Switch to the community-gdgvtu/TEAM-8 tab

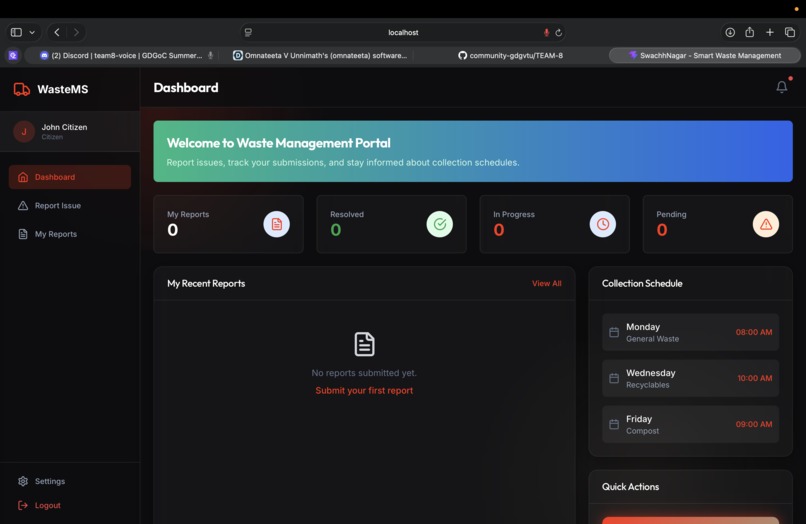[510, 56]
